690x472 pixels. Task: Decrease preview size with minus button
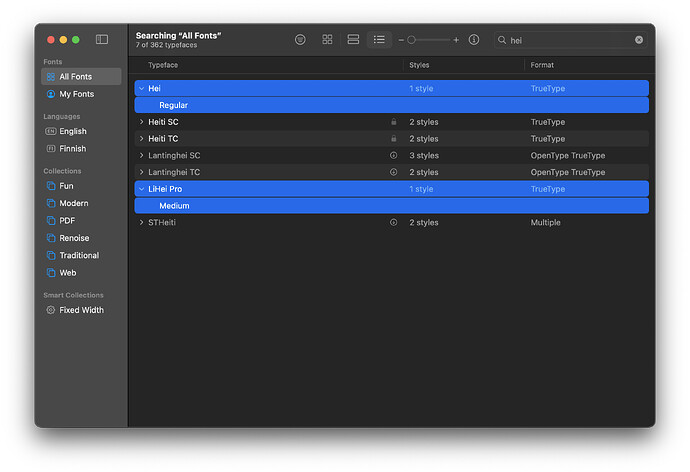(x=401, y=40)
